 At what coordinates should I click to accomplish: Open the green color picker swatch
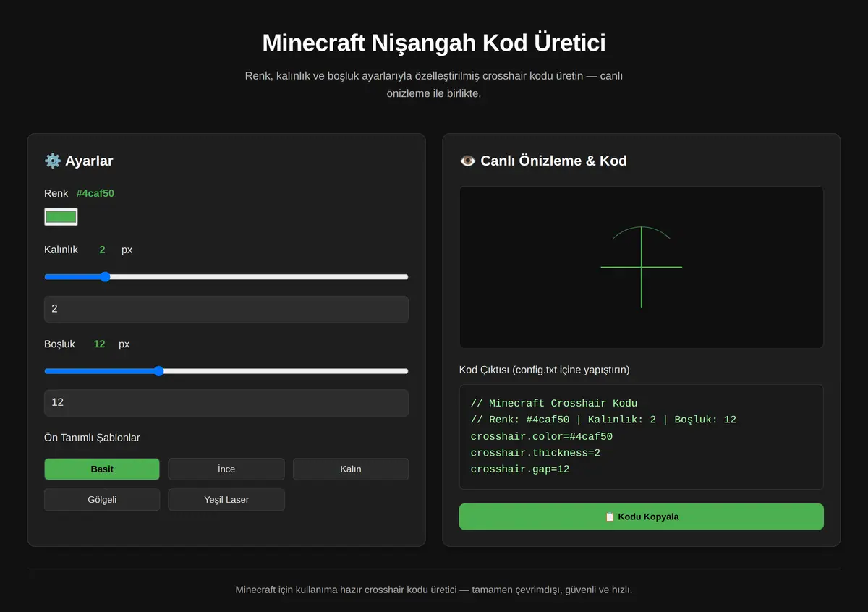tap(61, 216)
